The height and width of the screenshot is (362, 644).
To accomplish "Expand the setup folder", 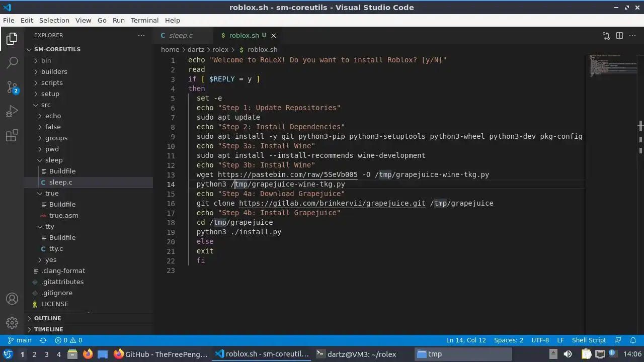I will pyautogui.click(x=89, y=94).
